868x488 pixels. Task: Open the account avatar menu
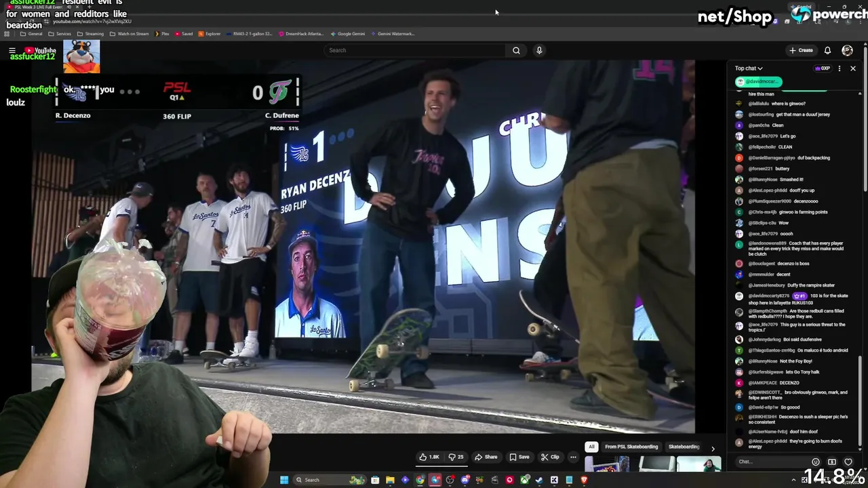pos(847,50)
